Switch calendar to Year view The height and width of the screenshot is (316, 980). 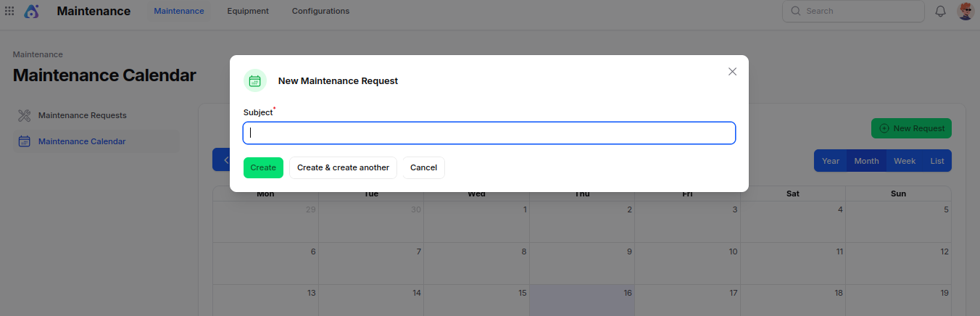coord(831,161)
